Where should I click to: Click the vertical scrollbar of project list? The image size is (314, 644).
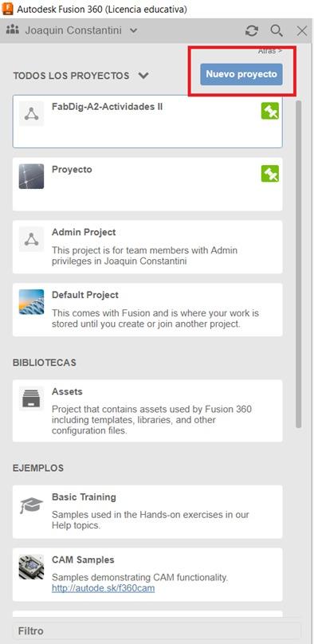298,264
